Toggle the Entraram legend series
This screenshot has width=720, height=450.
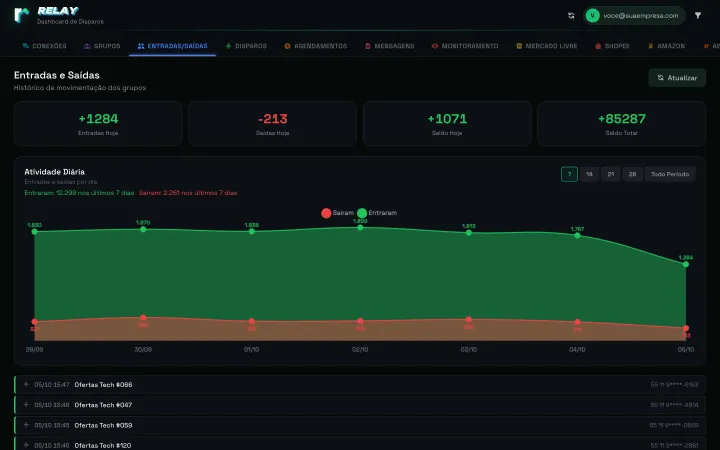coord(377,213)
